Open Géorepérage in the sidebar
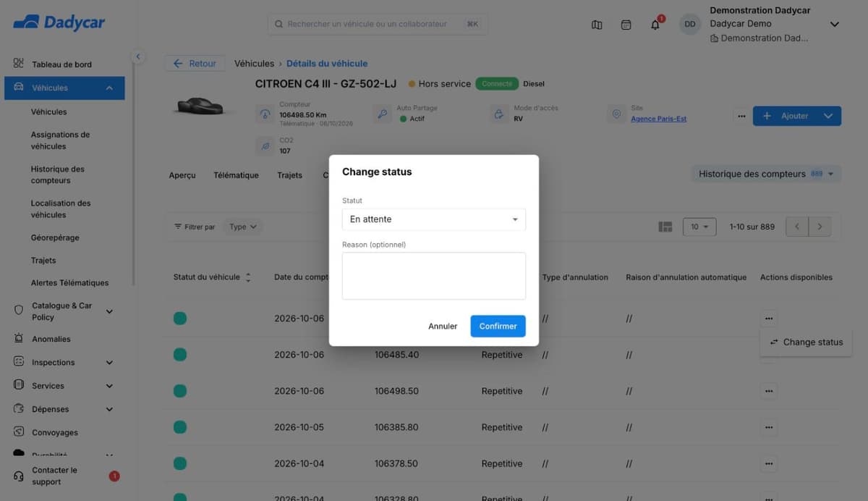 click(x=56, y=237)
